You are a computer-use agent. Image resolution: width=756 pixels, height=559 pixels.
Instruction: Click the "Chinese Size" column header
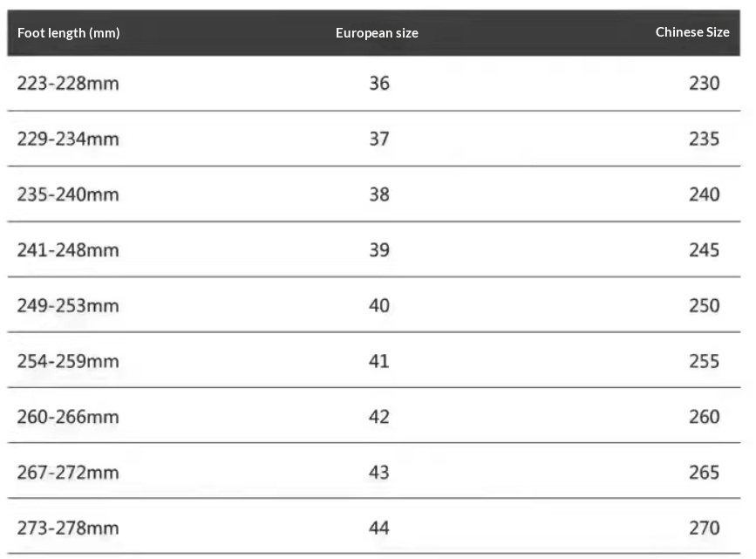coord(692,32)
